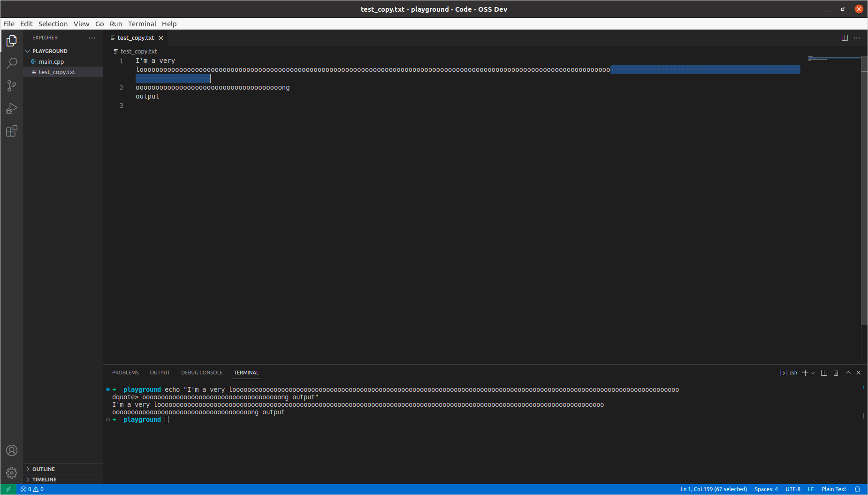
Task: Open the Search view in sidebar
Action: tap(11, 62)
